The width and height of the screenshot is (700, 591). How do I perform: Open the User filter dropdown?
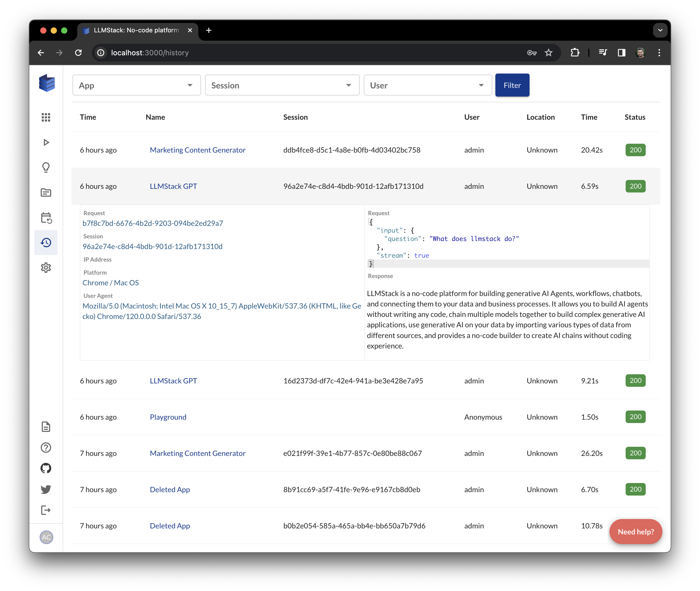click(x=428, y=85)
